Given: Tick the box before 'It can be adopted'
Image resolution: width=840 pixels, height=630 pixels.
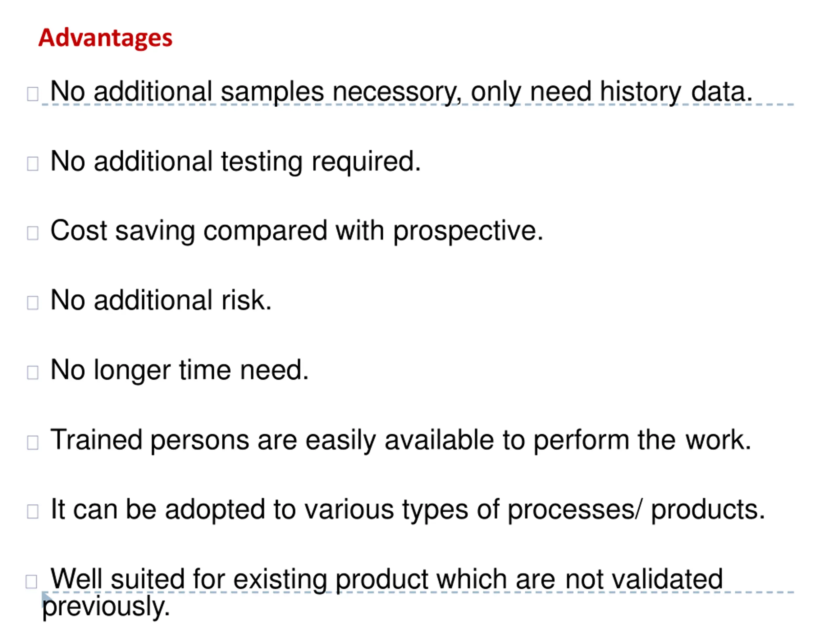Looking at the screenshot, I should (33, 512).
